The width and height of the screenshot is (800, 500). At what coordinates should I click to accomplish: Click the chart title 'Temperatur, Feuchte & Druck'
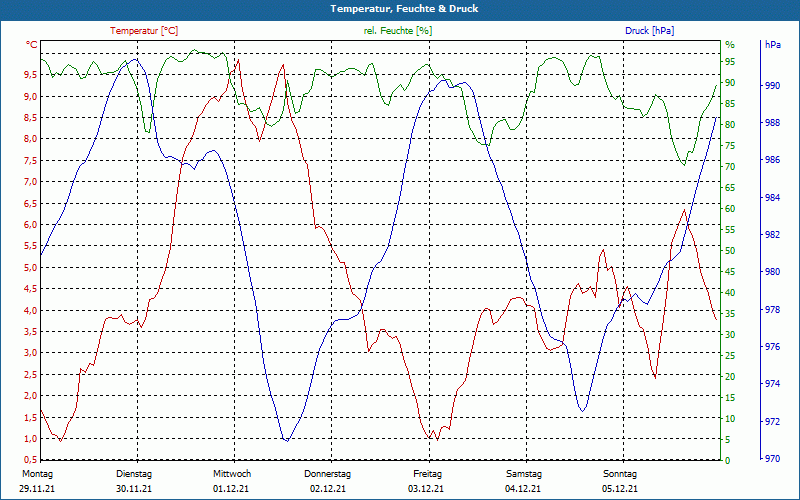point(404,9)
